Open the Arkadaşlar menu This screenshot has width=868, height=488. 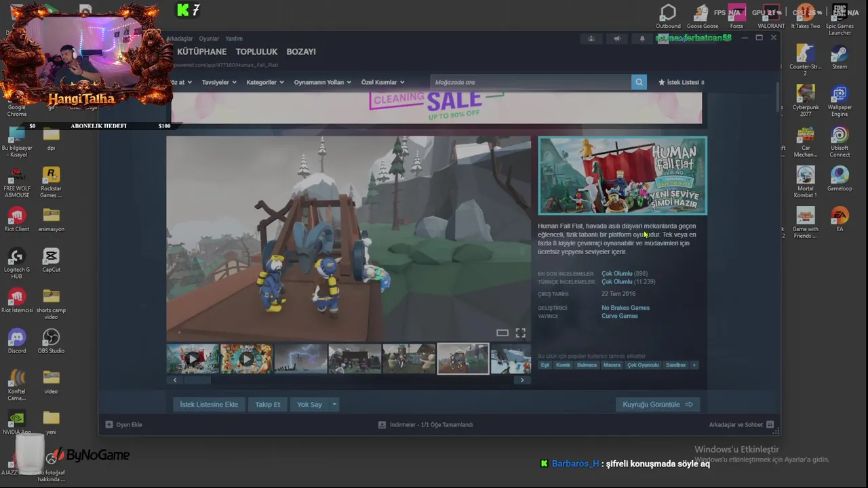point(179,39)
